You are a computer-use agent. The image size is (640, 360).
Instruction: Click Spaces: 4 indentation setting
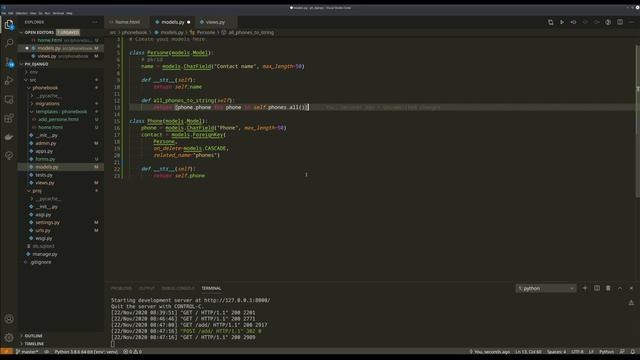point(556,352)
